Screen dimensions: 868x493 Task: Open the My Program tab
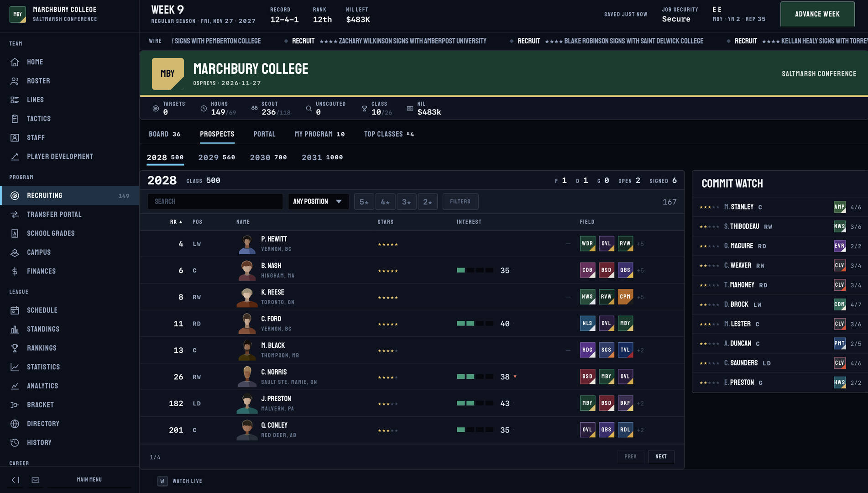pos(319,134)
